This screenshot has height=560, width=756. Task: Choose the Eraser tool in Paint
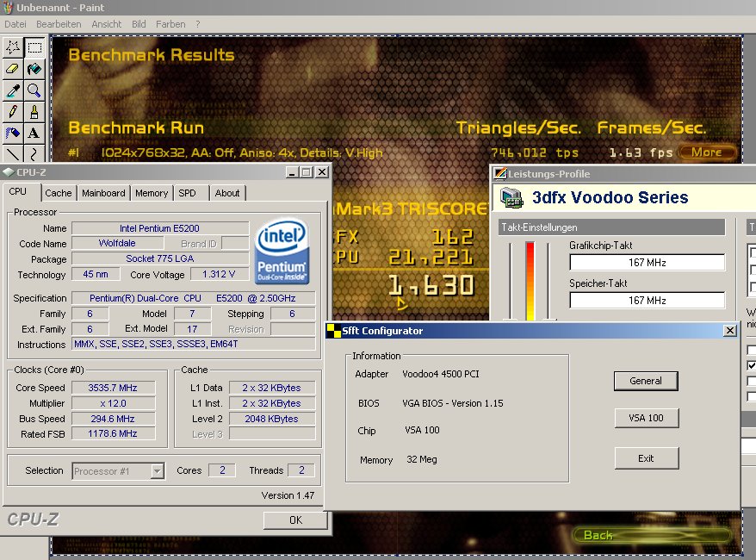(x=13, y=69)
